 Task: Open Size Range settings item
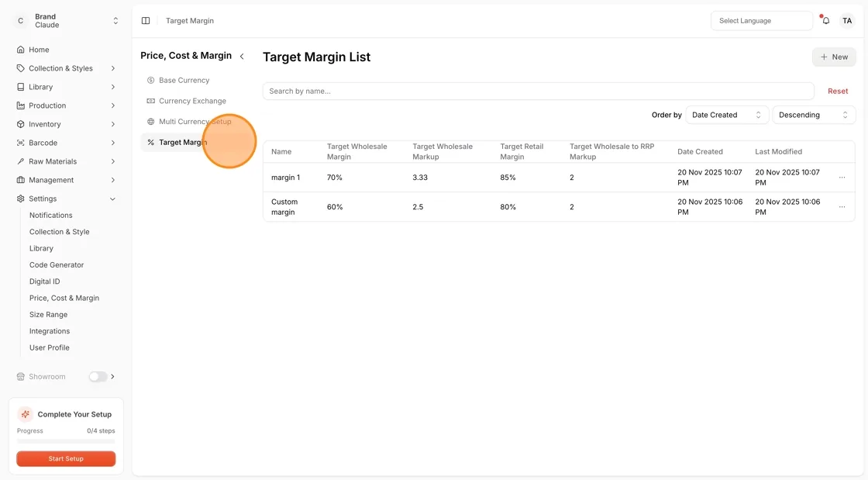coord(48,315)
